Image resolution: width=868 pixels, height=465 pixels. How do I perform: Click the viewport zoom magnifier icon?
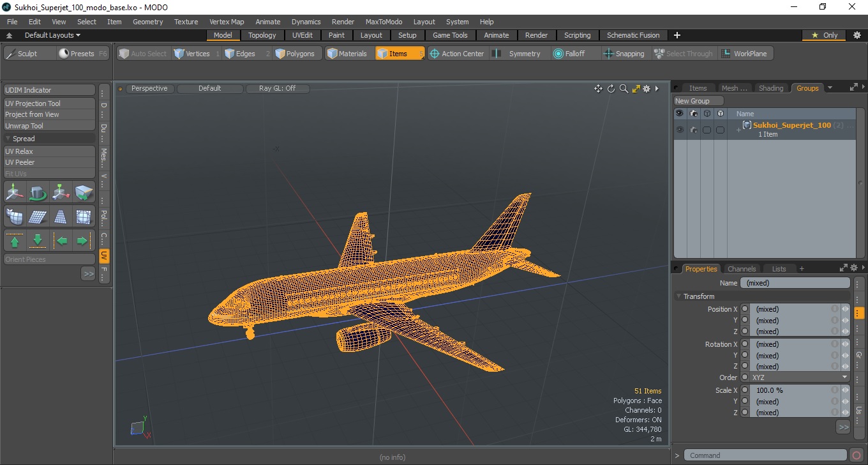[x=624, y=89]
